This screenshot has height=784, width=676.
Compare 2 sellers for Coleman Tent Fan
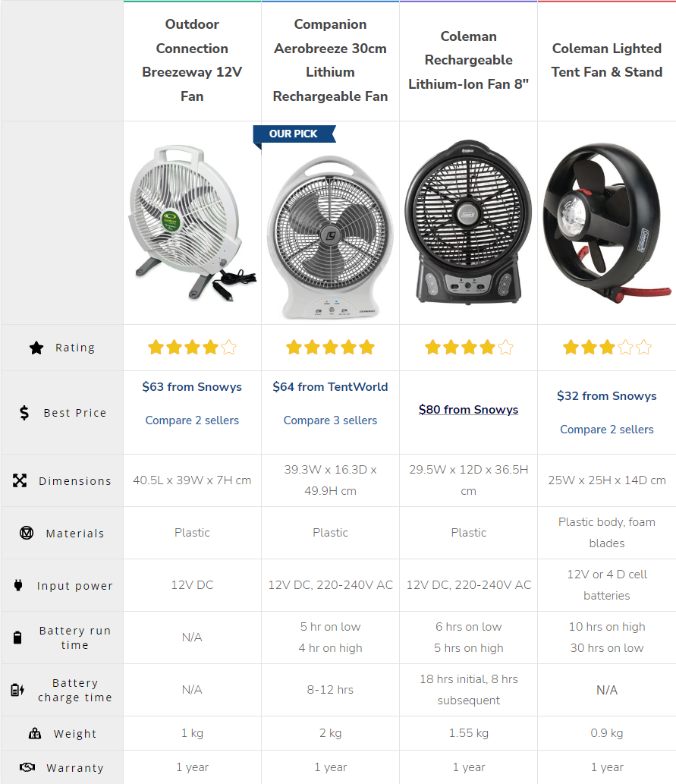pyautogui.click(x=606, y=430)
